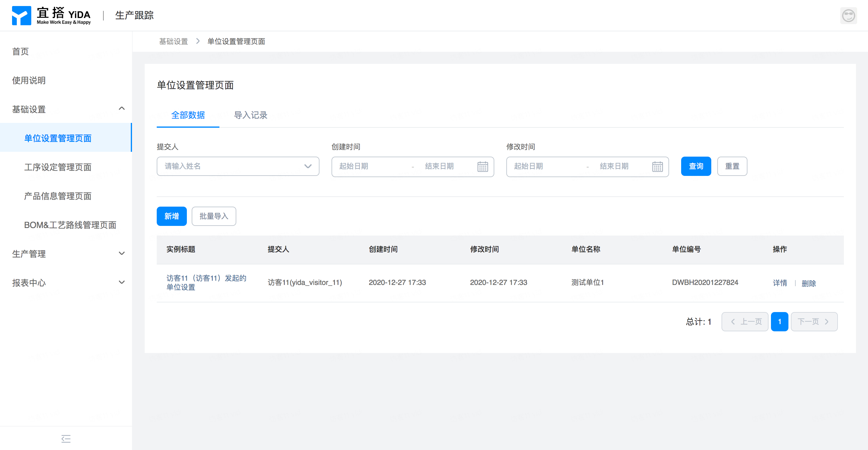Click 删除 link for 测试单位1 row

tap(808, 283)
